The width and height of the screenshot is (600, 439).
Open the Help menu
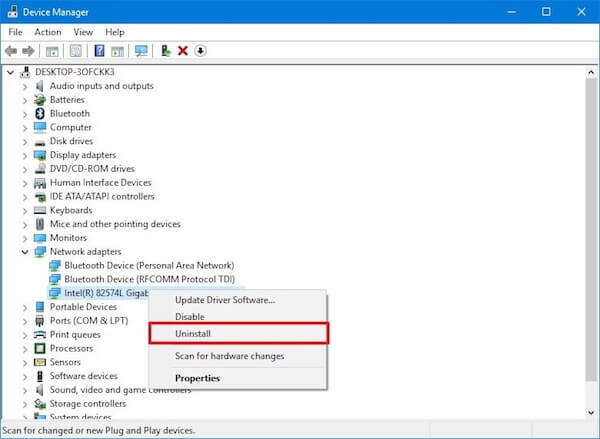[x=115, y=32]
